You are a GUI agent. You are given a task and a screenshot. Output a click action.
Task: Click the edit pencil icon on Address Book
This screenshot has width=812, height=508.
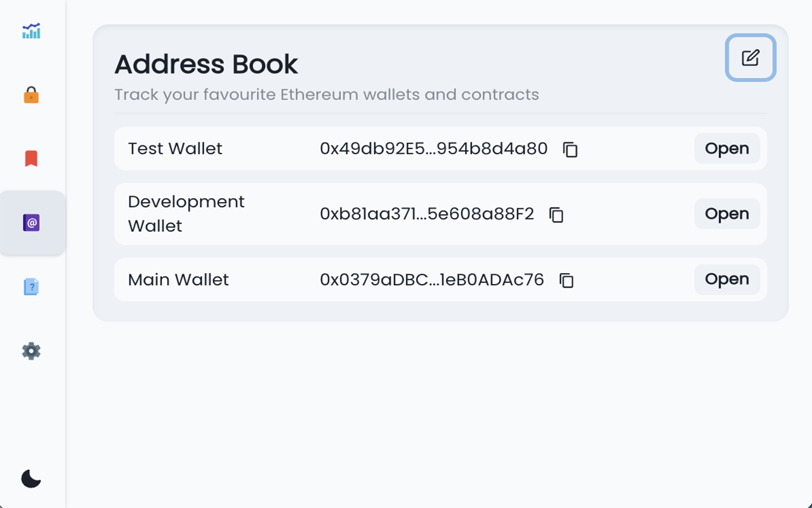click(x=750, y=58)
